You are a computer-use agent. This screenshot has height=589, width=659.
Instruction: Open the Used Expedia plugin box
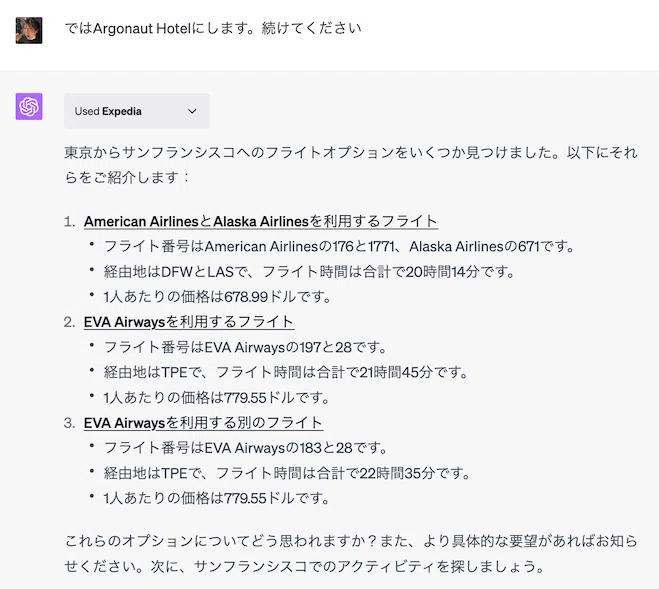coord(137,111)
